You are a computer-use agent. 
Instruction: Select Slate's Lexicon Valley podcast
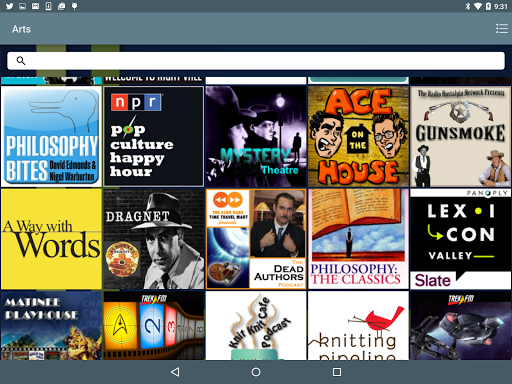[461, 239]
